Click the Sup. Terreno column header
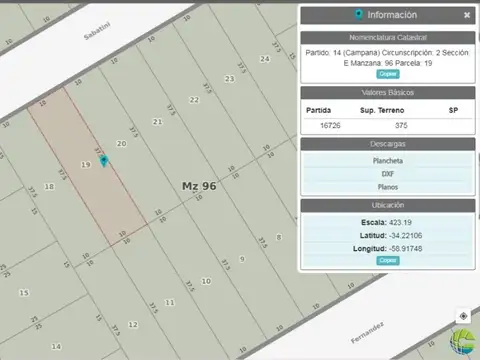This screenshot has width=480, height=360. tap(382, 110)
